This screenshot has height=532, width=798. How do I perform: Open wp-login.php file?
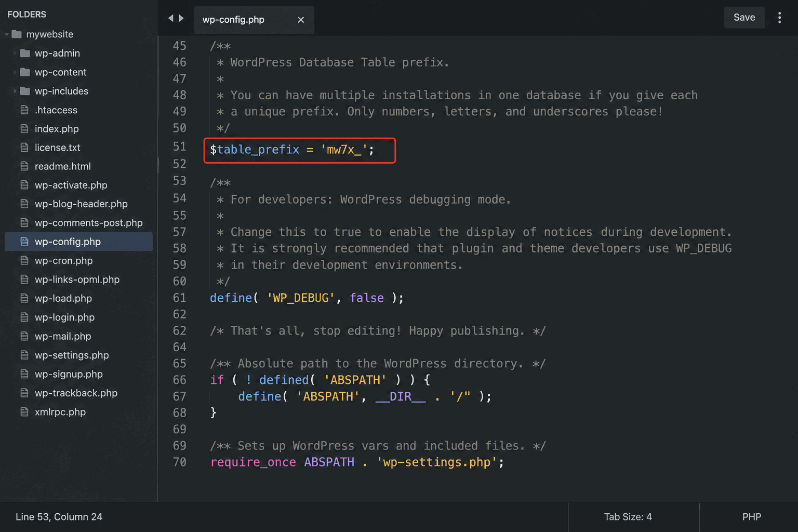64,317
